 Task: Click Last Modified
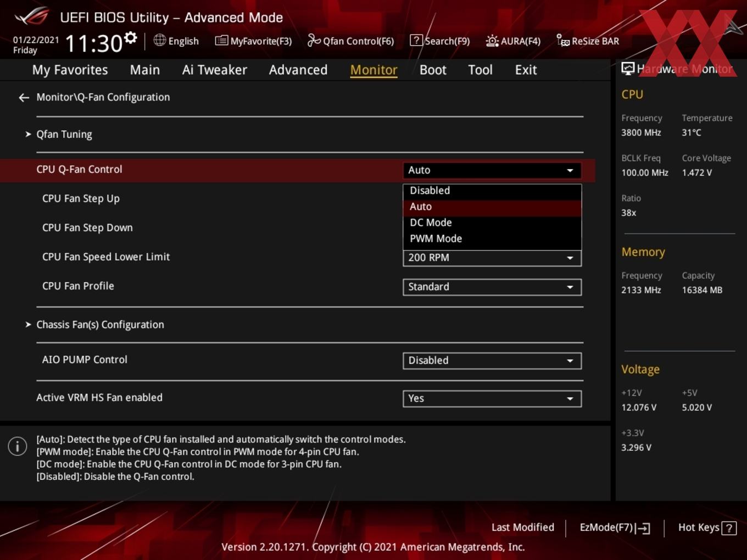point(523,528)
